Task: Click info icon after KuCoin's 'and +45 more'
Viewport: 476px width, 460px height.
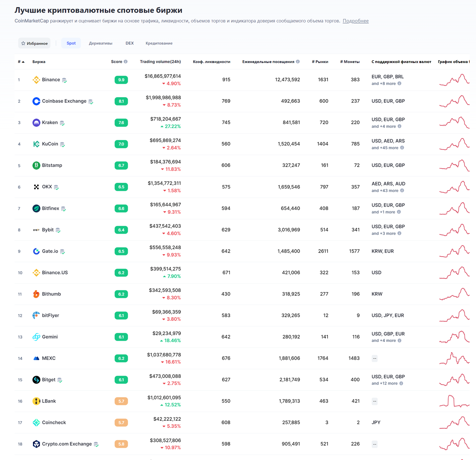Action: (x=402, y=148)
